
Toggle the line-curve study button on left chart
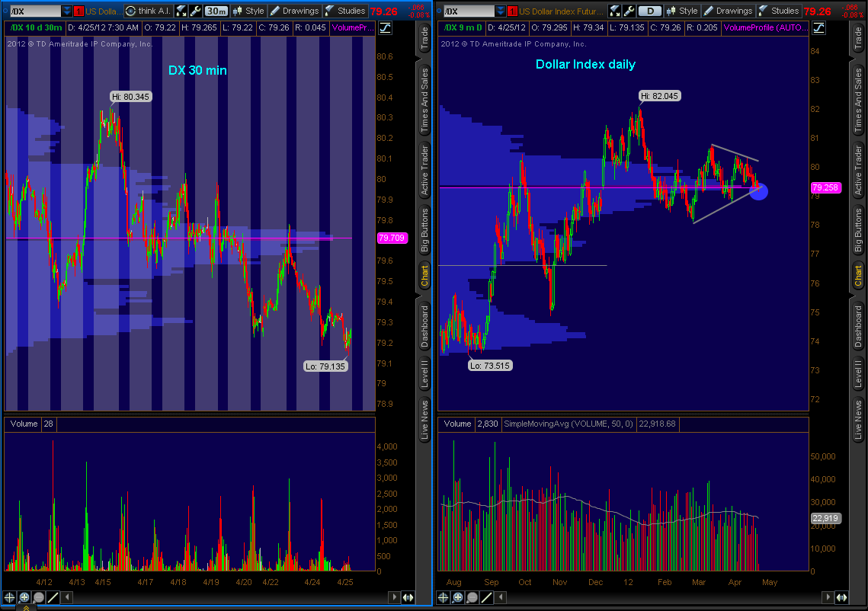[384, 27]
